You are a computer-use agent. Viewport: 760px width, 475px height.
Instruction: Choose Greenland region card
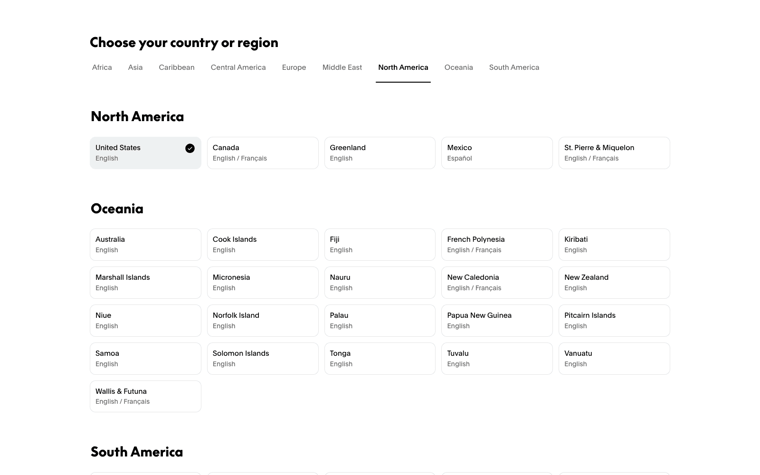click(x=380, y=153)
